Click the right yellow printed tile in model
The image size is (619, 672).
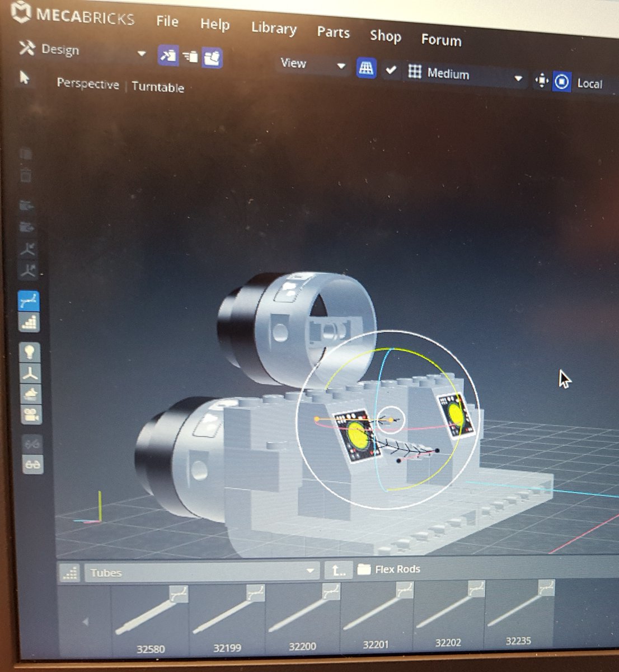point(456,415)
